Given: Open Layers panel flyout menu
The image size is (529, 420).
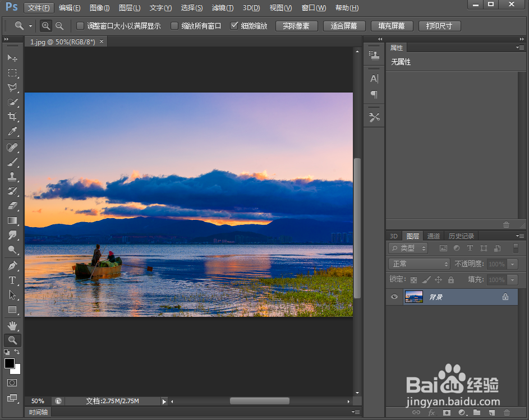Looking at the screenshot, I should click(x=520, y=236).
